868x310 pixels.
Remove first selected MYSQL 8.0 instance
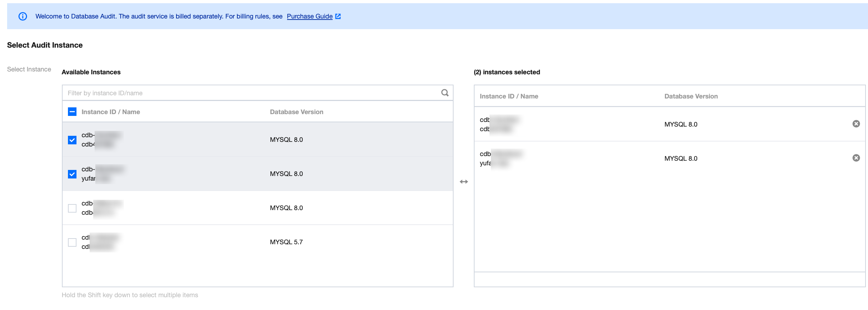click(x=856, y=124)
